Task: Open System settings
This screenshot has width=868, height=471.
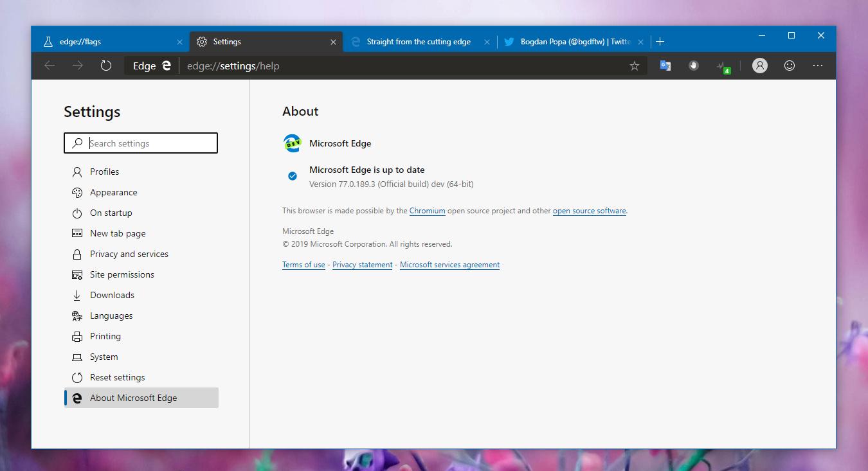Action: (x=141, y=357)
